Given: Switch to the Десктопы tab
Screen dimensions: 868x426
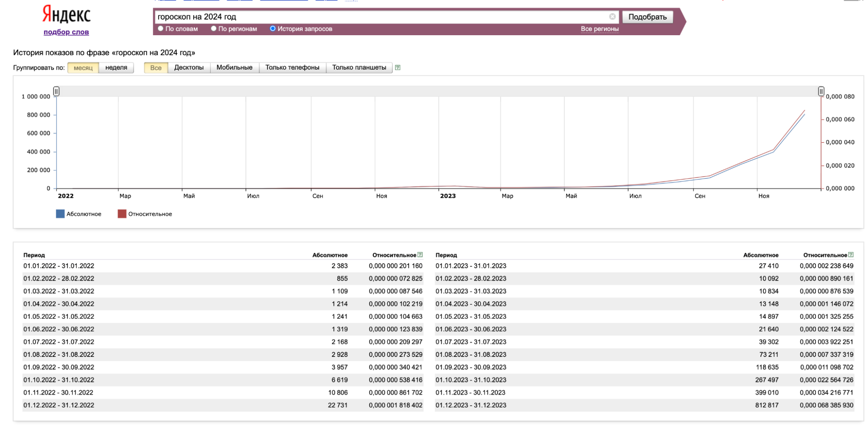Looking at the screenshot, I should click(189, 67).
